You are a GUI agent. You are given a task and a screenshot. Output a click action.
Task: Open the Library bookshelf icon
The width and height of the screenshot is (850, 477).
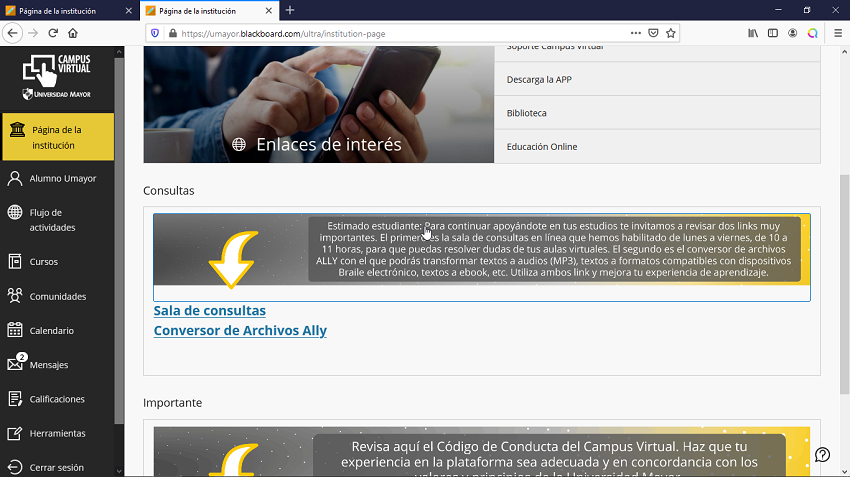[x=753, y=33]
